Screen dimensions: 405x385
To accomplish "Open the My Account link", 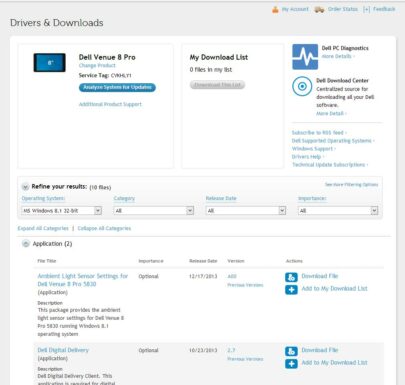I will (295, 9).
